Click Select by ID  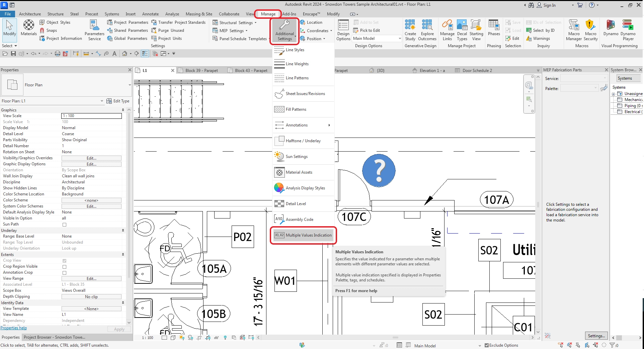[x=540, y=30]
